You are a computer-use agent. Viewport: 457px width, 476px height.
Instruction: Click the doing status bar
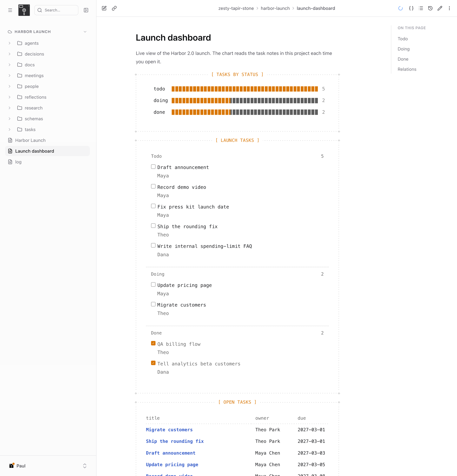point(245,101)
